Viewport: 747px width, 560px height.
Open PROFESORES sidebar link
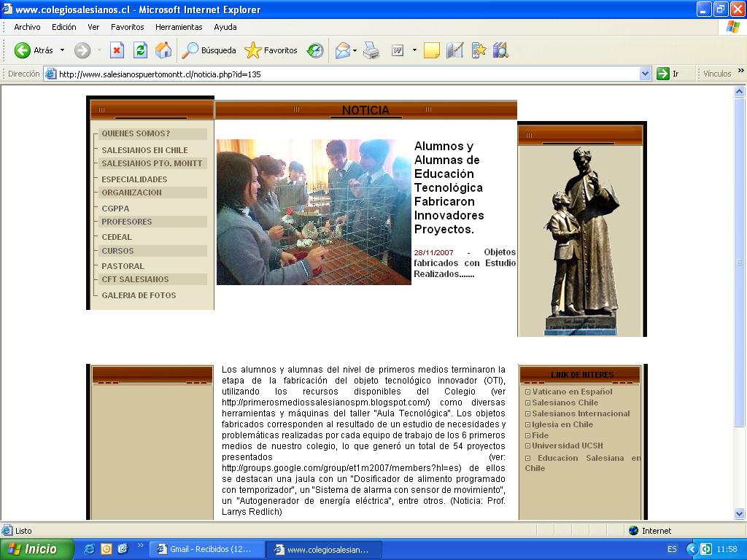coord(127,222)
